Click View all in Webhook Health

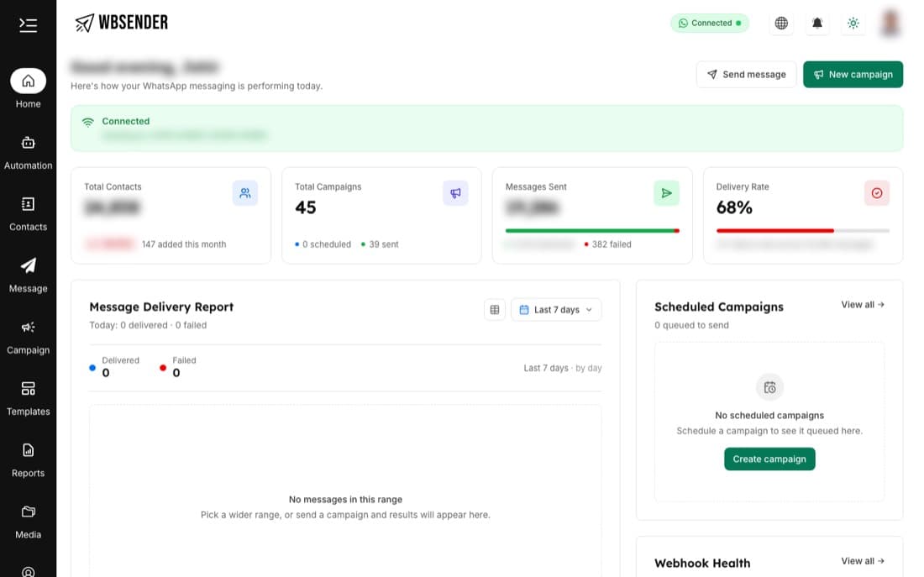(x=863, y=561)
